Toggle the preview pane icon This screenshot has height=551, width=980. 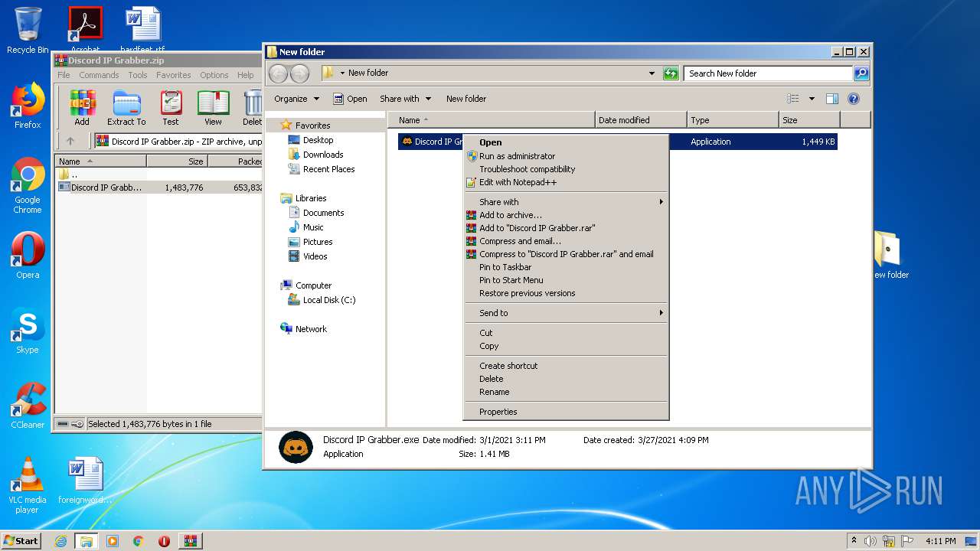click(x=832, y=99)
